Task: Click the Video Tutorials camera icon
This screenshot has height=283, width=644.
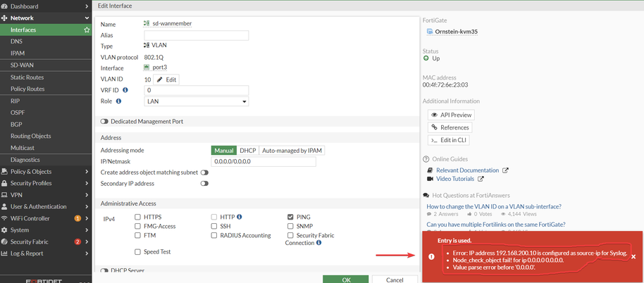Action: [x=431, y=180]
